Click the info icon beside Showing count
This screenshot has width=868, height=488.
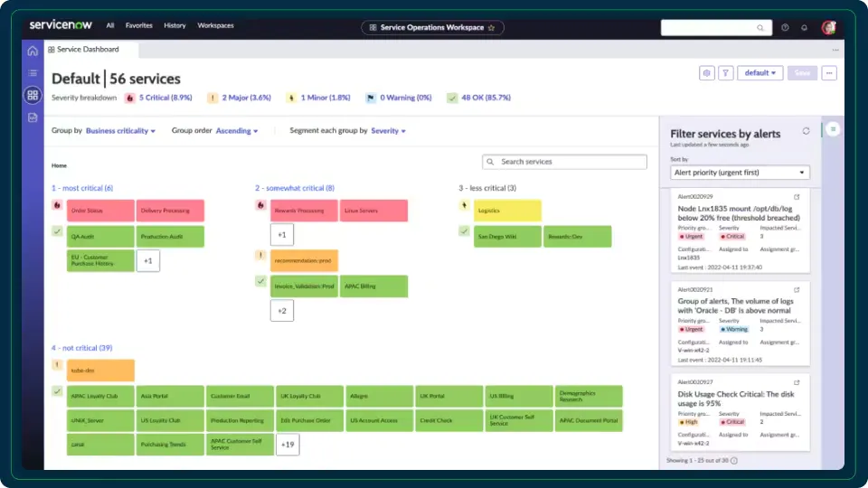734,460
